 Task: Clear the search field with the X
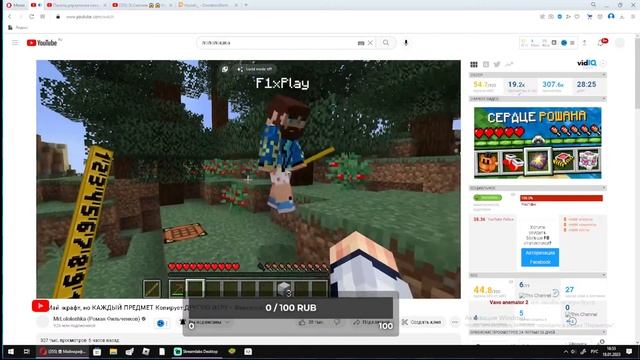(370, 42)
